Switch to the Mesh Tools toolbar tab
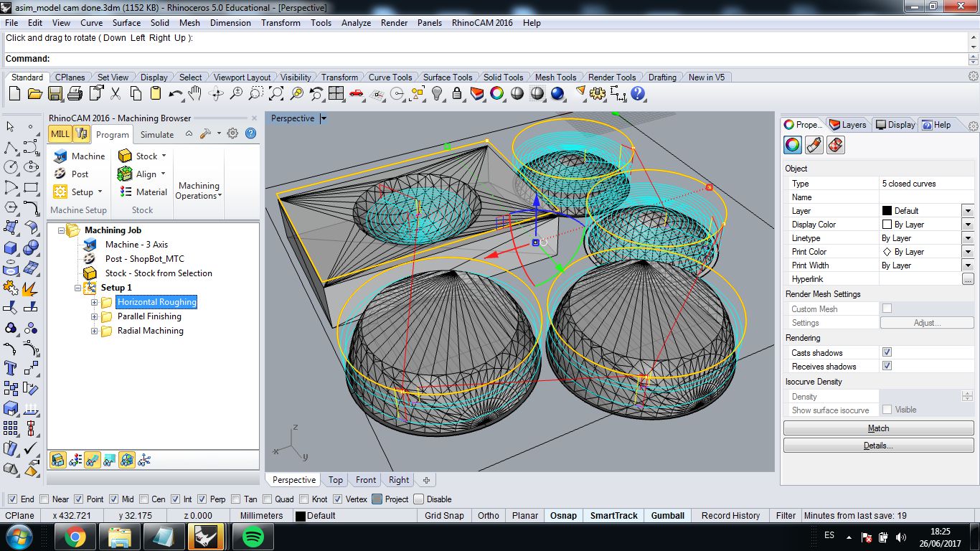980x551 pixels. 555,77
